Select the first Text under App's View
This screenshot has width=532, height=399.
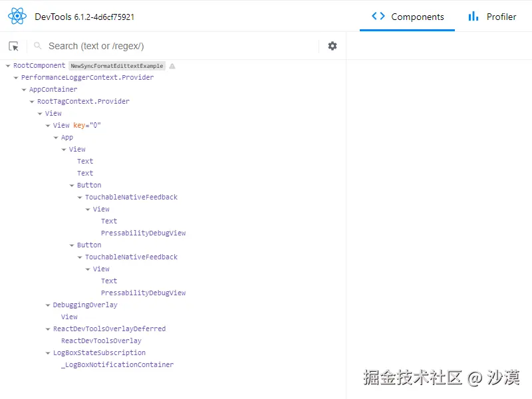pos(85,161)
